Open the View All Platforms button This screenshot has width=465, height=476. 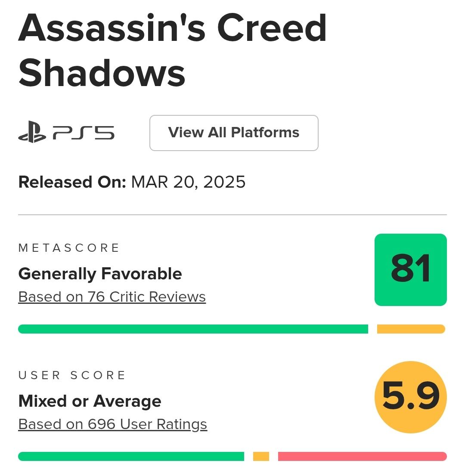(234, 133)
